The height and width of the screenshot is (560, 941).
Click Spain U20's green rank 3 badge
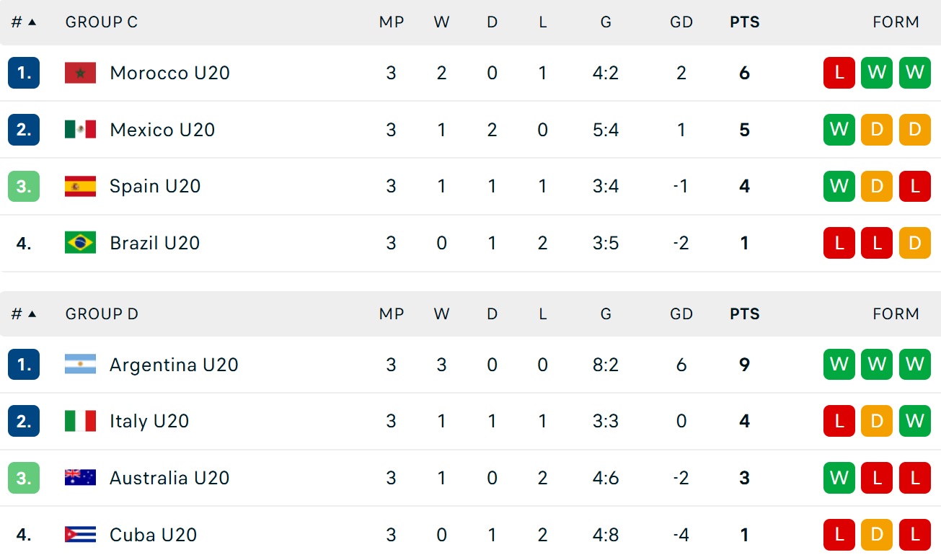click(24, 186)
